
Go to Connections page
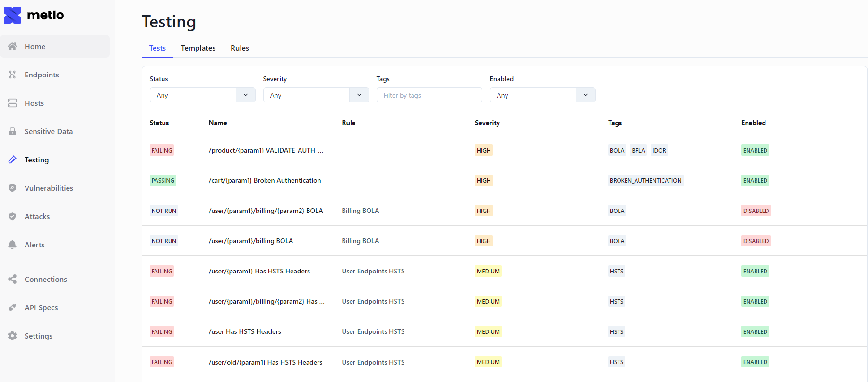(x=55, y=279)
